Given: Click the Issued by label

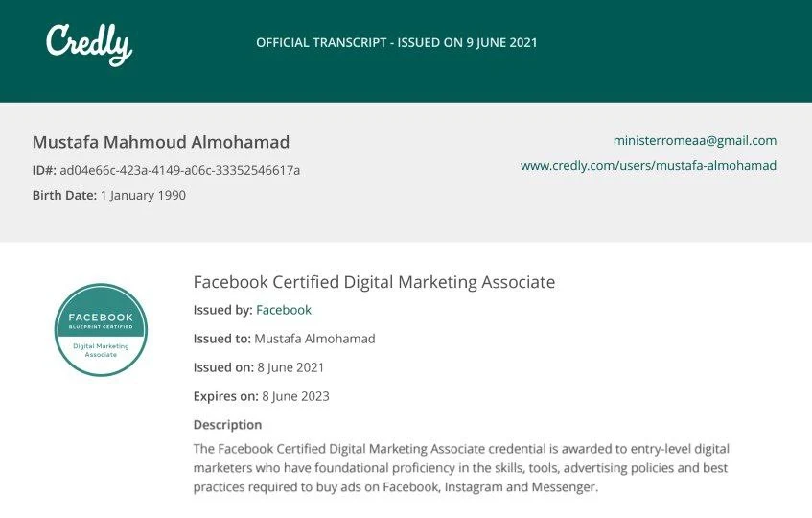Looking at the screenshot, I should tap(223, 310).
